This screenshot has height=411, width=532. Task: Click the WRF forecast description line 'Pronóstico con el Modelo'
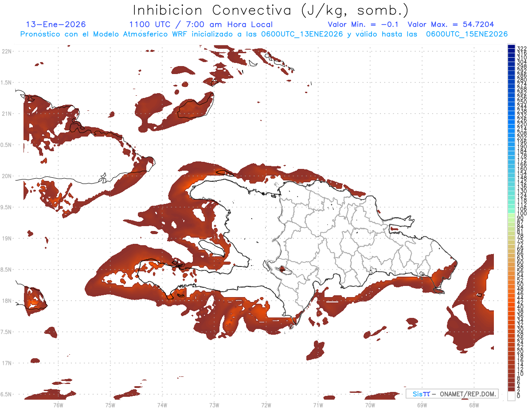coord(264,34)
